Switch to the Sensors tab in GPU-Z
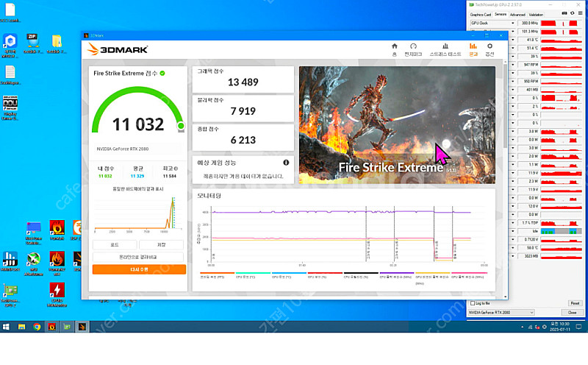Screen dimensions: 588x365 (501, 14)
